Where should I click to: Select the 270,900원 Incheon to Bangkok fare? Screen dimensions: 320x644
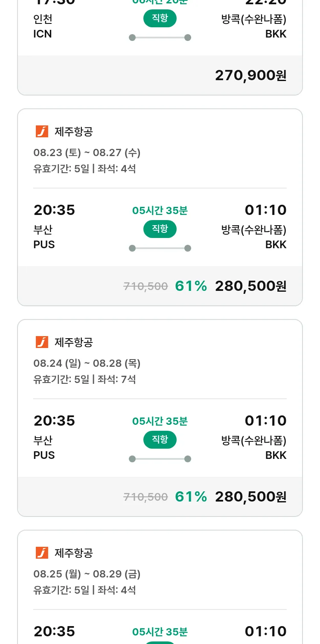click(250, 75)
